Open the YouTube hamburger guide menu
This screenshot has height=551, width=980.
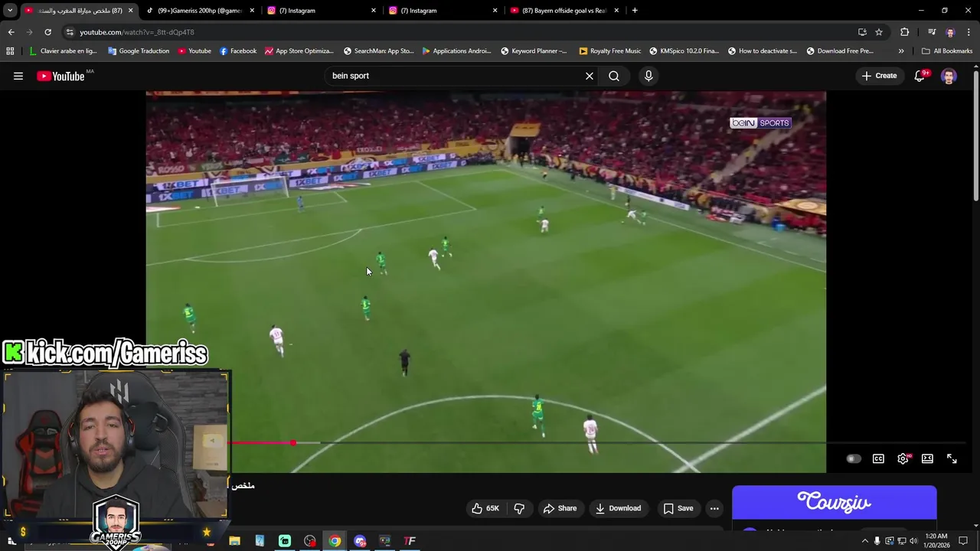pos(18,76)
